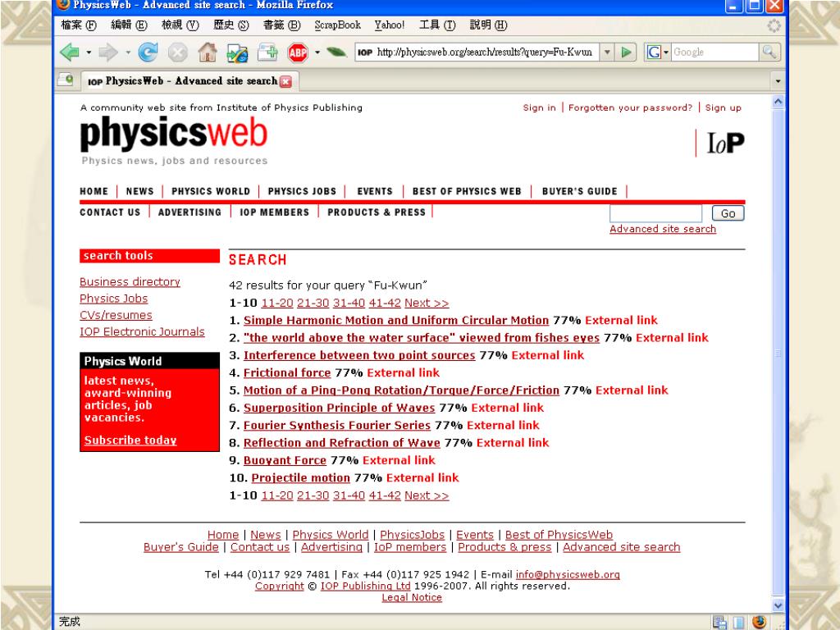Image resolution: width=840 pixels, height=630 pixels.
Task: Open the 書籤 (B) menu
Action: (x=282, y=25)
